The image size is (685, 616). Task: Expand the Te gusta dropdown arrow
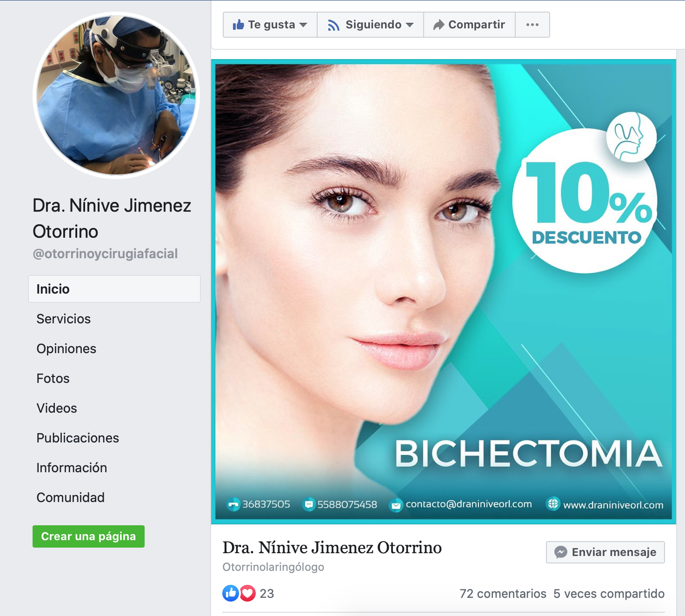point(303,25)
